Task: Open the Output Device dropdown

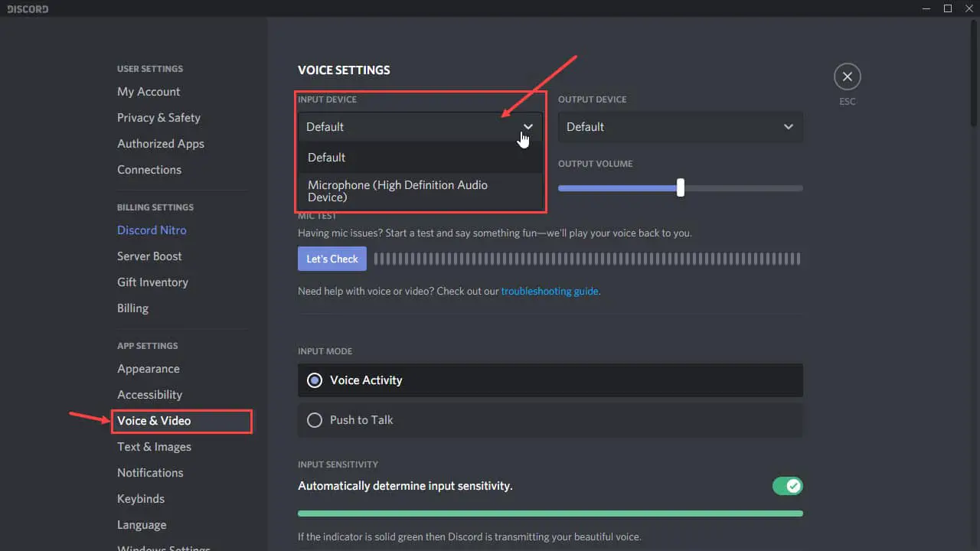Action: pos(680,127)
